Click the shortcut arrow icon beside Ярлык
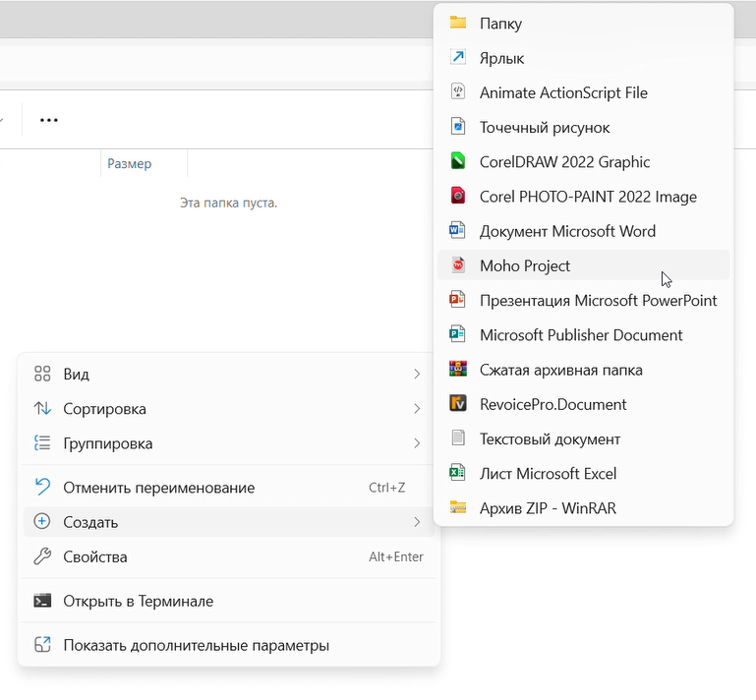756x700 pixels. (457, 57)
